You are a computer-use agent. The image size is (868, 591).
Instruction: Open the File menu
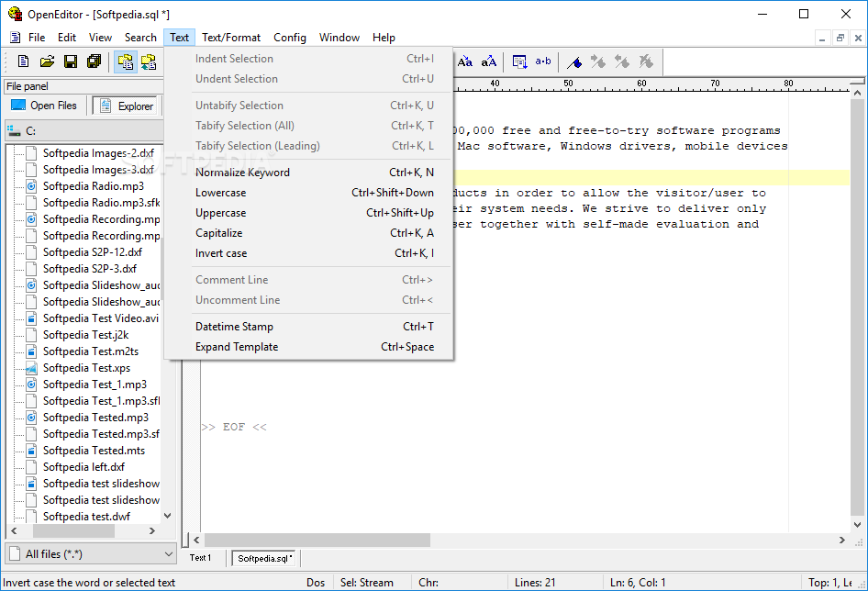(x=37, y=38)
